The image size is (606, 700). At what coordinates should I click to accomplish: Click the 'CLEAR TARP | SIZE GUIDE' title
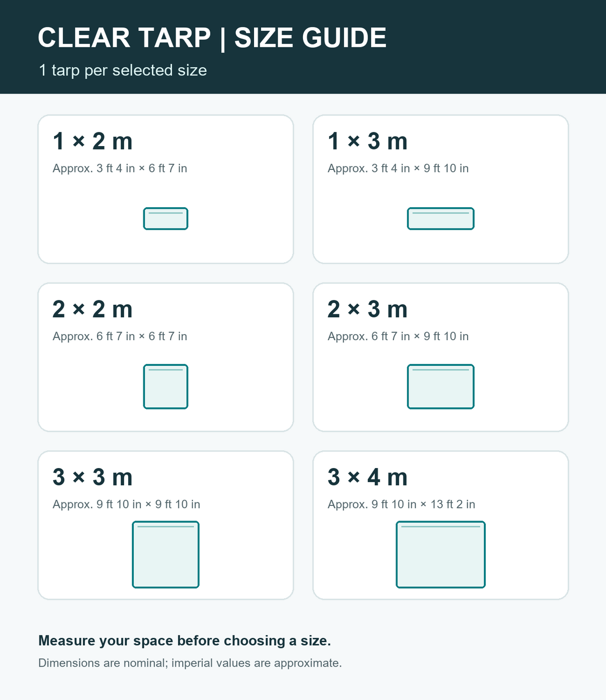click(212, 38)
